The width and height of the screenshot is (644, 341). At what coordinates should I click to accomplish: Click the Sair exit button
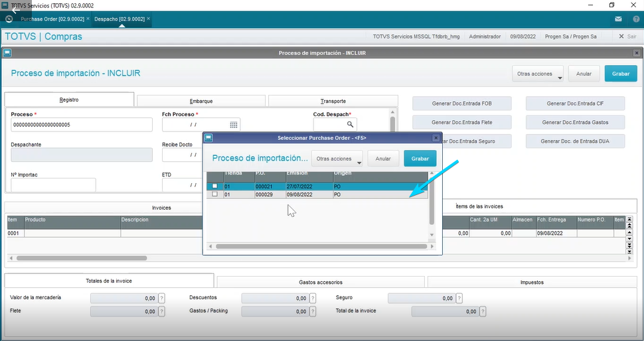pos(627,36)
